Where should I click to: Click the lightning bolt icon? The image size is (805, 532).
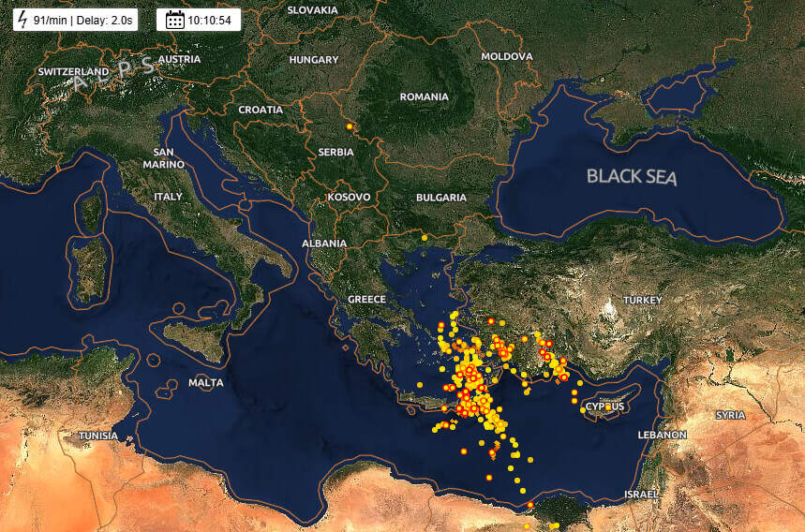22,20
